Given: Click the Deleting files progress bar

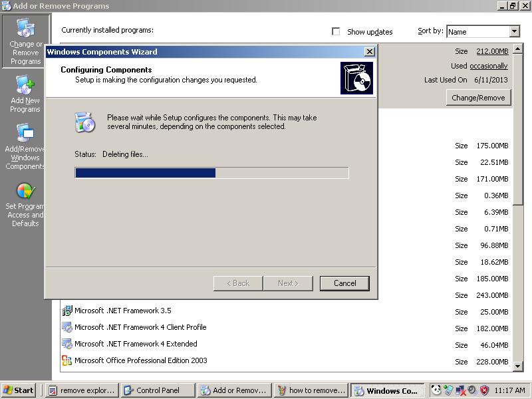Looking at the screenshot, I should point(211,173).
